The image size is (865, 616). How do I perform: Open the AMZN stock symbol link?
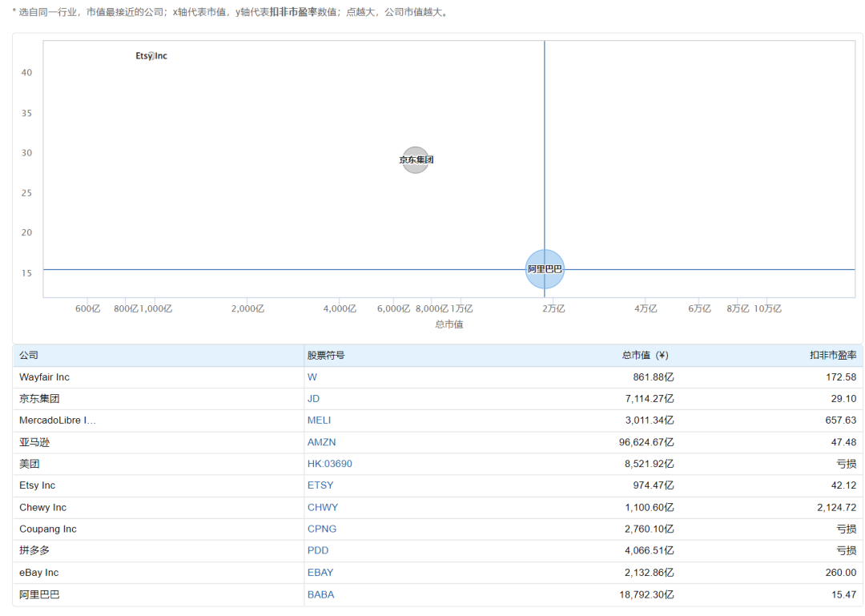pyautogui.click(x=322, y=442)
